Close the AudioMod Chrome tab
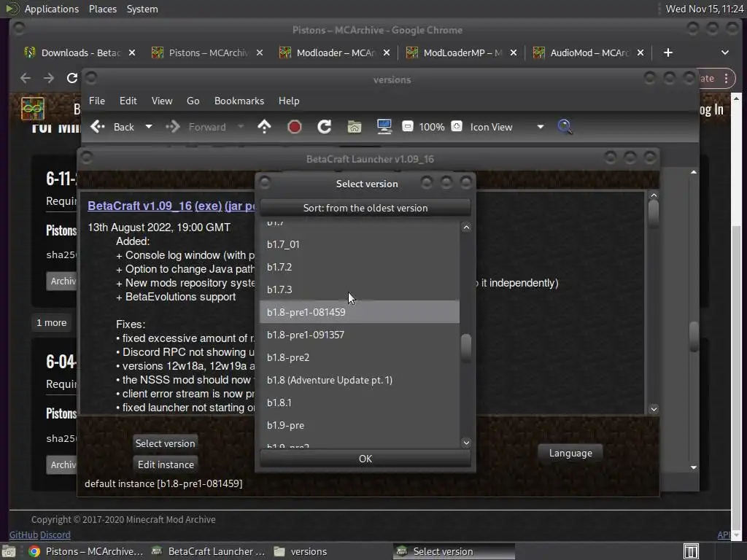 pyautogui.click(x=640, y=52)
